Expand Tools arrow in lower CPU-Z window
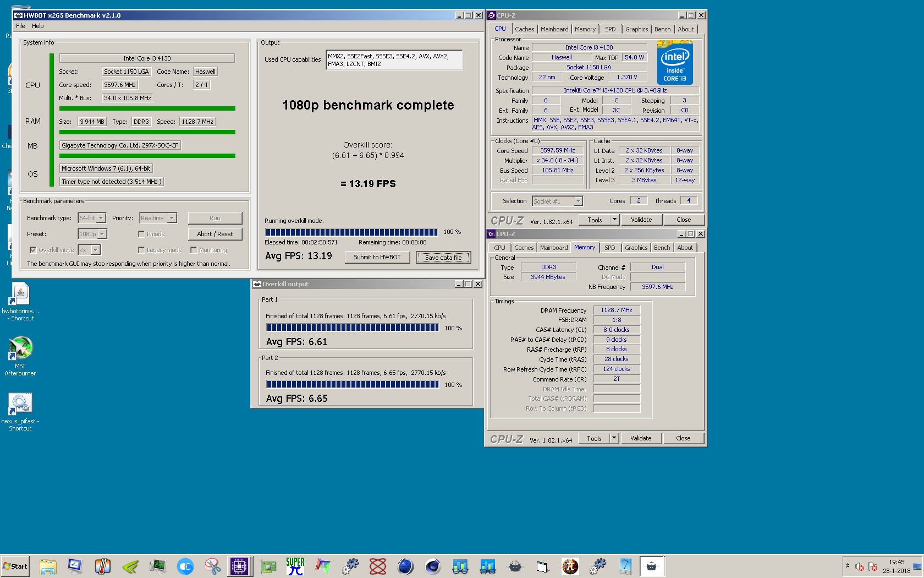Viewport: 924px width, 578px height. [614, 438]
